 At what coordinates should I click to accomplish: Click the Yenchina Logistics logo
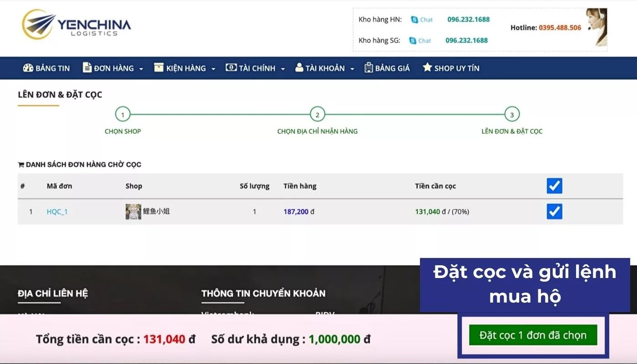(76, 25)
